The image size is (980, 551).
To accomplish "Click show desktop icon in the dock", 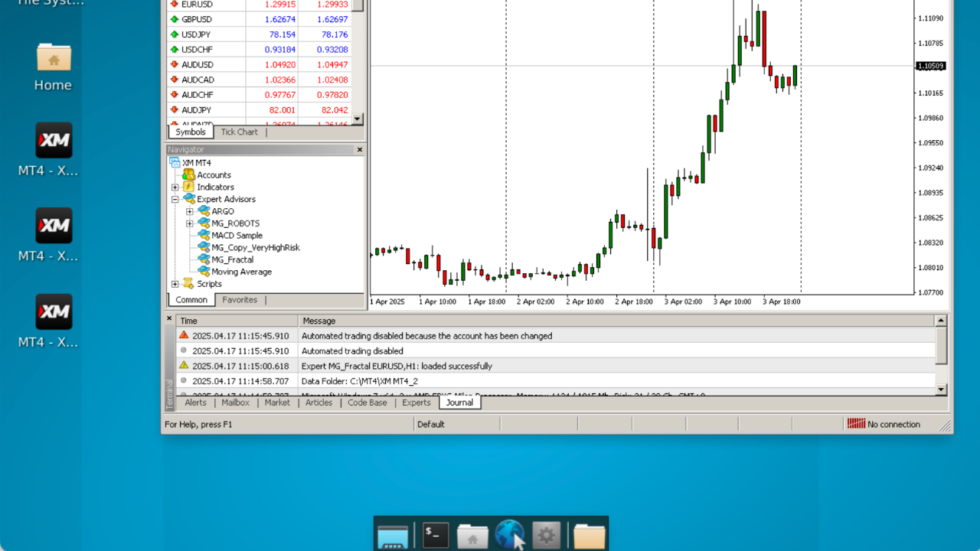I will [394, 536].
